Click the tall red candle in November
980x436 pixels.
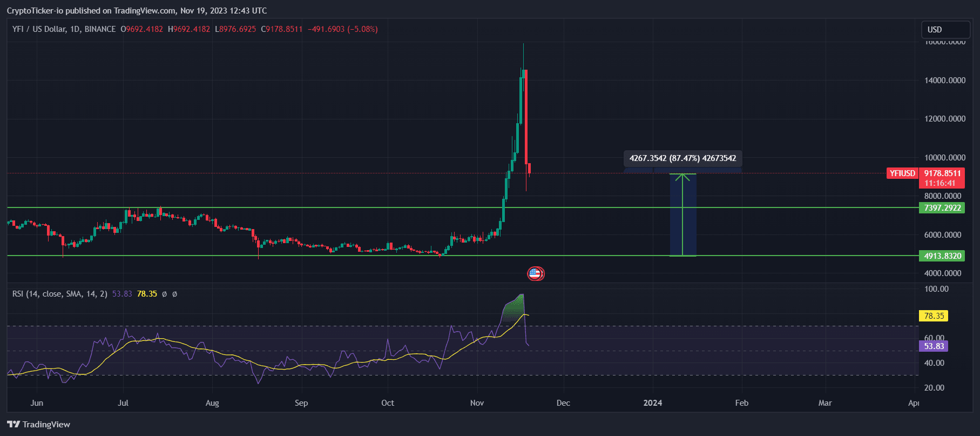coord(526,116)
